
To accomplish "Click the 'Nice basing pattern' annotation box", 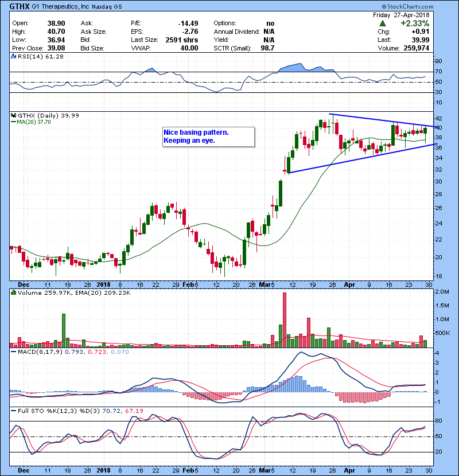I will pyautogui.click(x=209, y=137).
